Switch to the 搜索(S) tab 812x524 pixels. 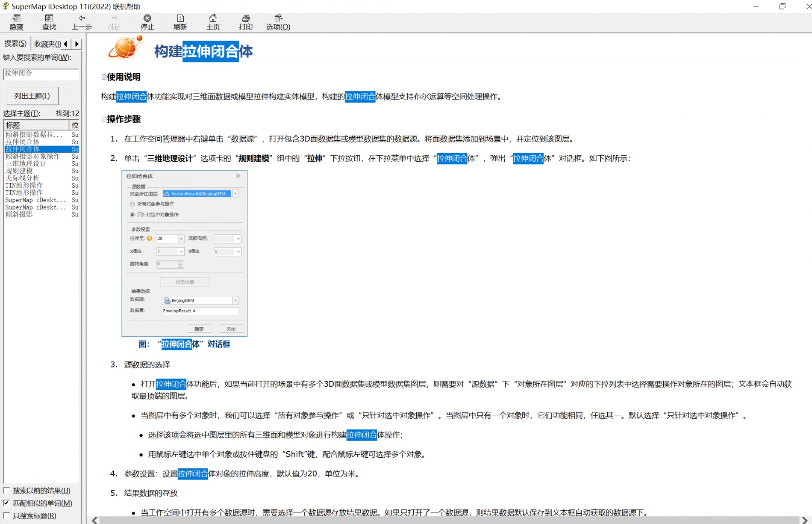[15, 44]
